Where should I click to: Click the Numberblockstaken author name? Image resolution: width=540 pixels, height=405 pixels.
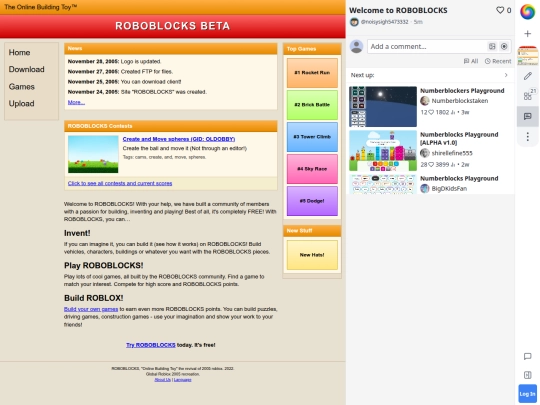(459, 101)
